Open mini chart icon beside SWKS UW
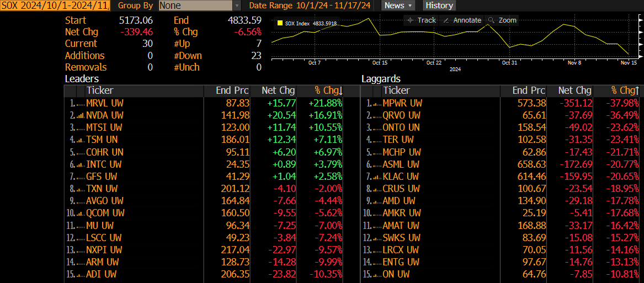The width and height of the screenshot is (644, 283). (x=376, y=238)
